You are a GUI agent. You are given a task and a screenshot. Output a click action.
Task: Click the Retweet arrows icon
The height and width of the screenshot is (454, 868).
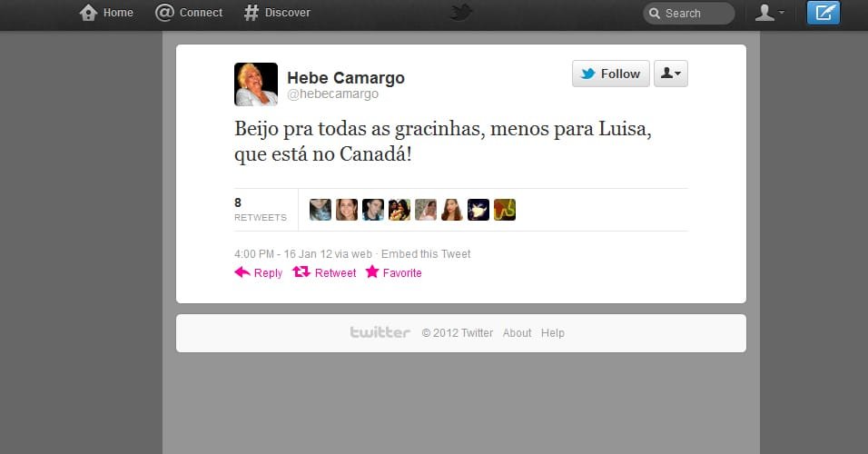(301, 271)
